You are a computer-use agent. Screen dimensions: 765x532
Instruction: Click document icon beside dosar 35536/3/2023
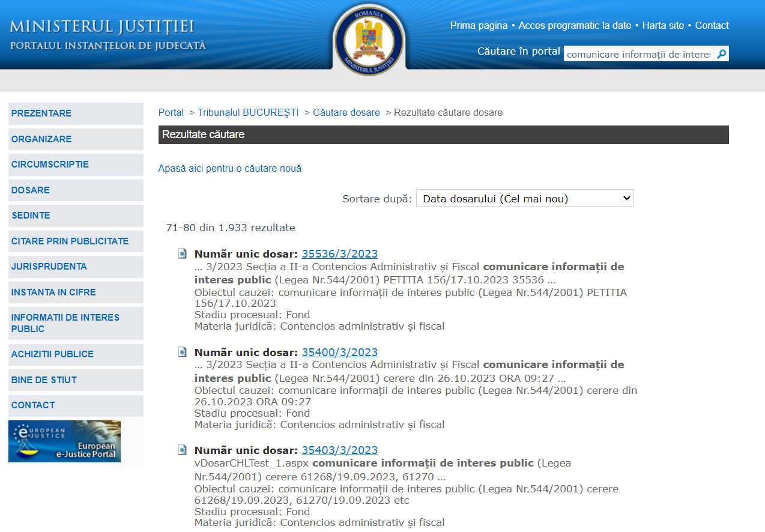click(x=183, y=253)
